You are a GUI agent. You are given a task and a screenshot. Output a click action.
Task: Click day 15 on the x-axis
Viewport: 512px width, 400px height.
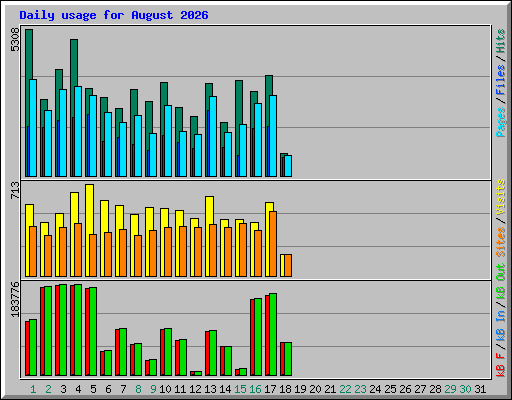[x=240, y=389]
